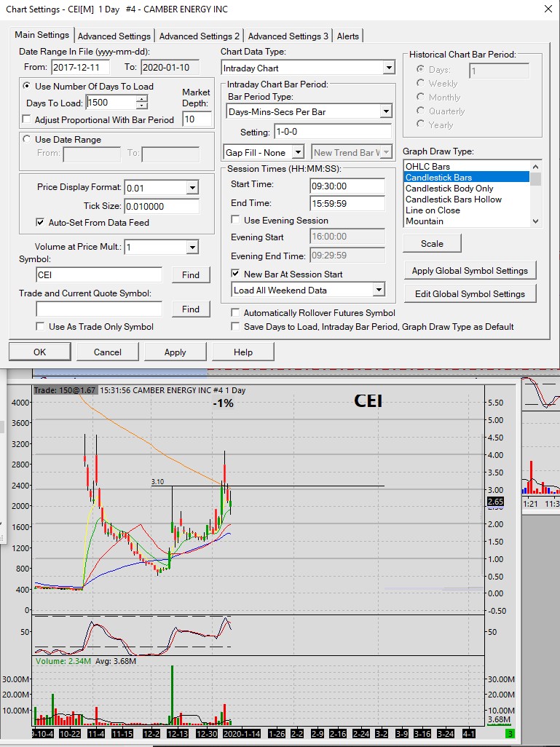Click the 12-13 date label on time axis
The height and width of the screenshot is (747, 560).
[177, 734]
